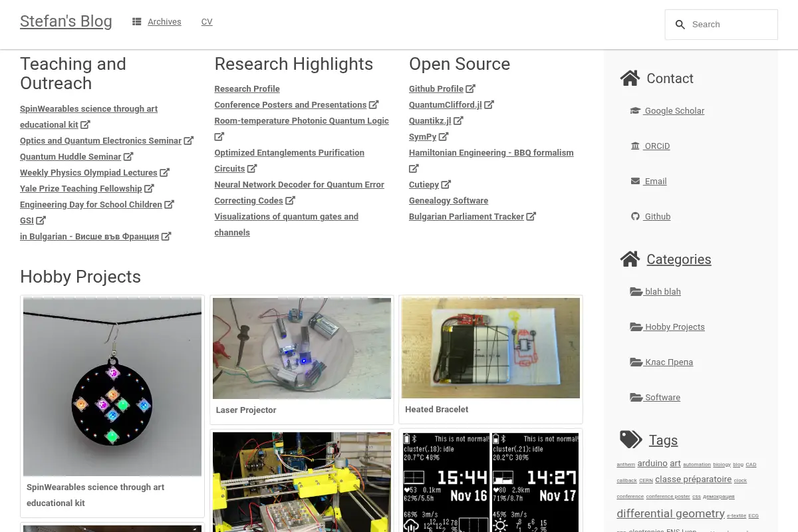Screen dimensions: 798x532
Task: Select the clock tag
Action: click(x=740, y=481)
